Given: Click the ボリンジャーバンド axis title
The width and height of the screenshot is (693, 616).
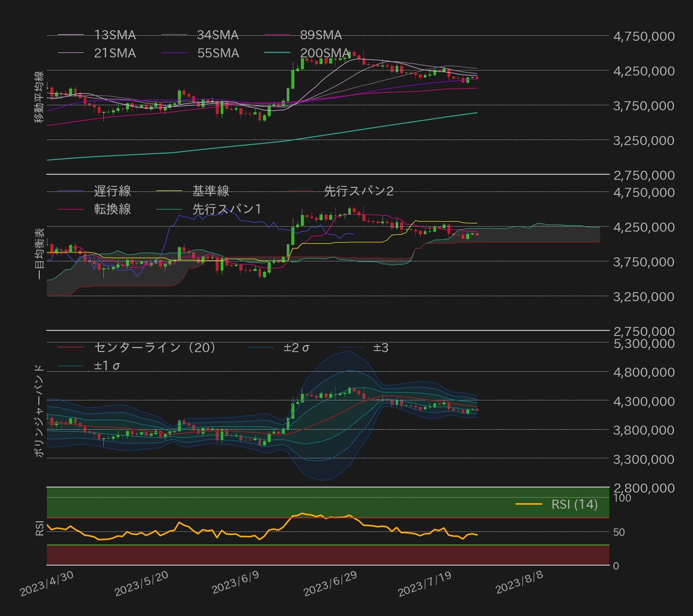Looking at the screenshot, I should [39, 410].
